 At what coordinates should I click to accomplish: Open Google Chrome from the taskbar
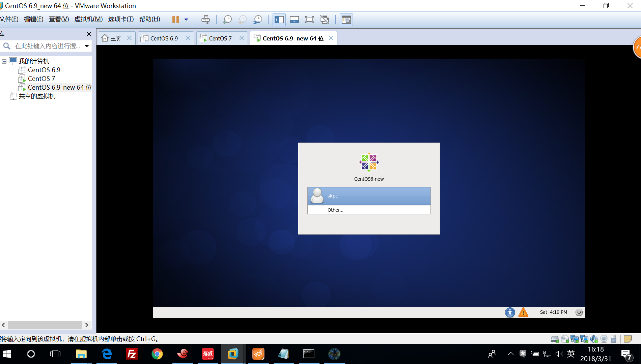point(157,354)
